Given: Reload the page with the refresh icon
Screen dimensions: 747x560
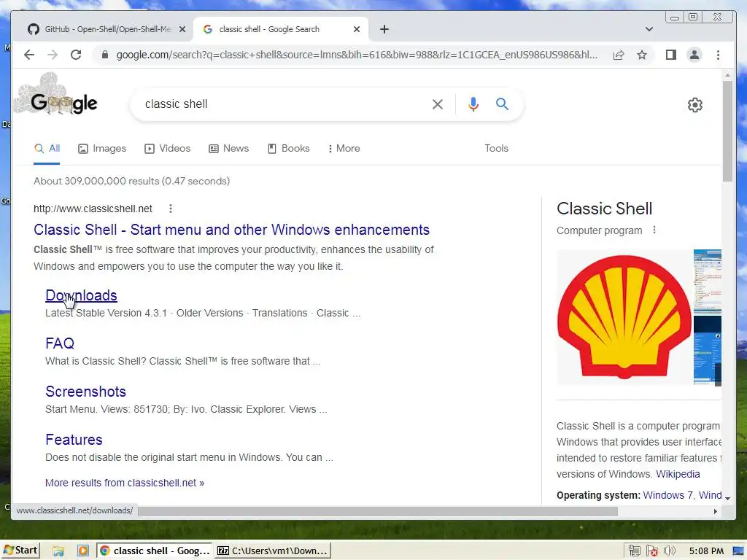Looking at the screenshot, I should click(76, 55).
